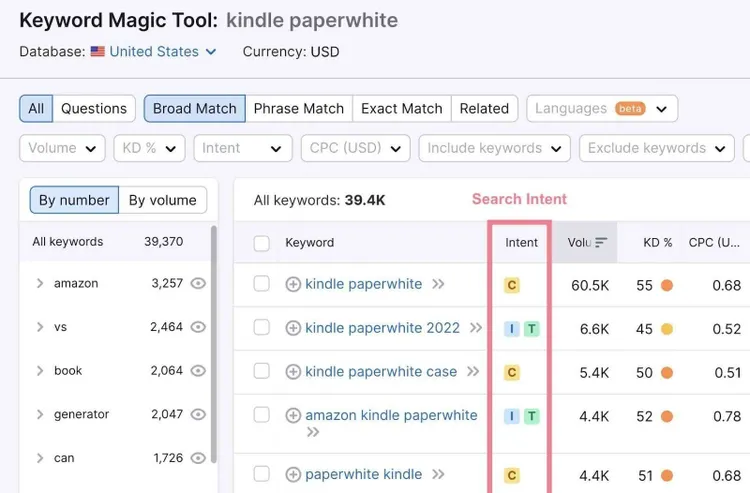Expand the 'book' keyword group
Screen dimensions: 750x493
(x=40, y=371)
